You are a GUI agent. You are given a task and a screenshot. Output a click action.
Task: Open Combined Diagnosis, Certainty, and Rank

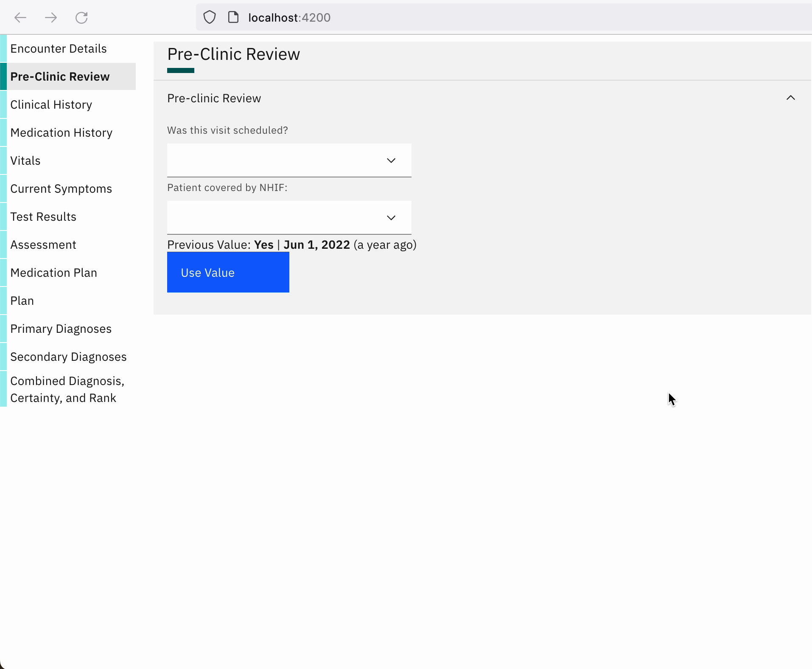[x=68, y=389]
